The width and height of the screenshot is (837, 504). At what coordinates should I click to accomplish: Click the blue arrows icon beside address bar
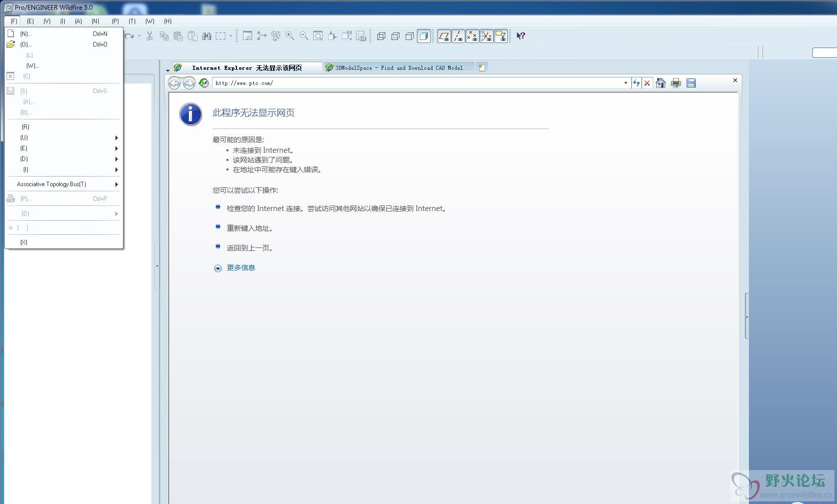click(636, 83)
